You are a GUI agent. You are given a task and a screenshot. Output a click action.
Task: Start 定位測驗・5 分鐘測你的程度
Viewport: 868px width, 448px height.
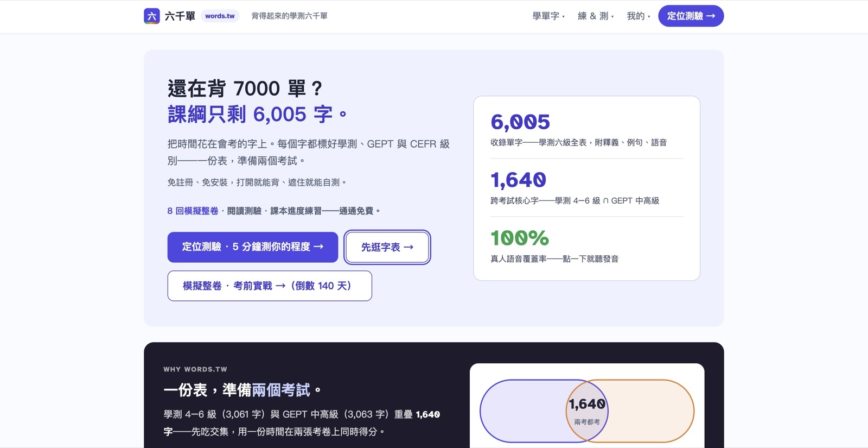click(253, 247)
